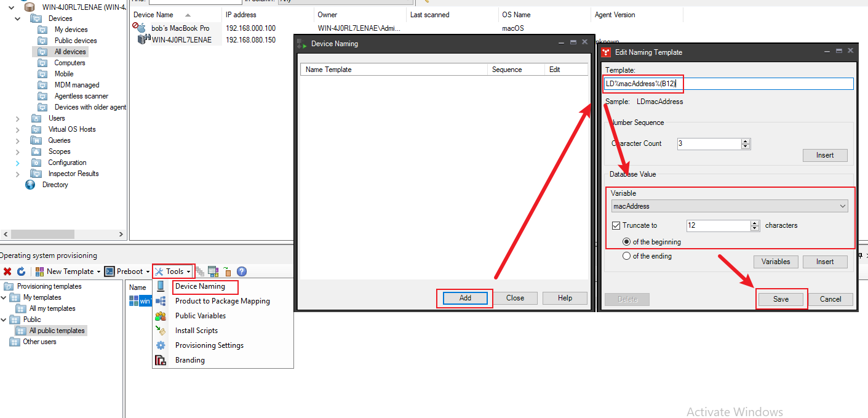Select the 'of the beginning' radio button
The height and width of the screenshot is (418, 868).
(627, 242)
